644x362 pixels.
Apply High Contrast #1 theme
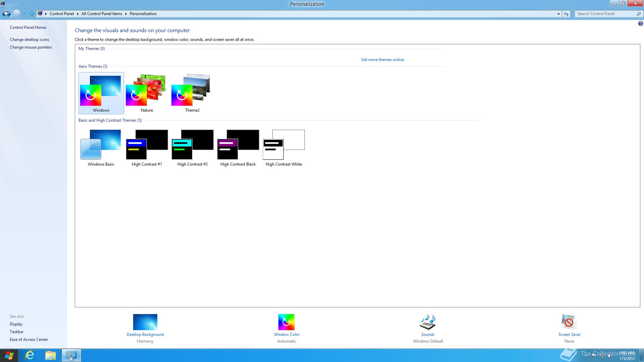point(147,147)
